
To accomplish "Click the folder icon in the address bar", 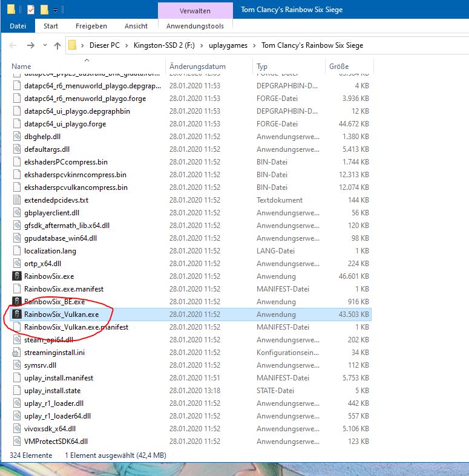I will (72, 45).
